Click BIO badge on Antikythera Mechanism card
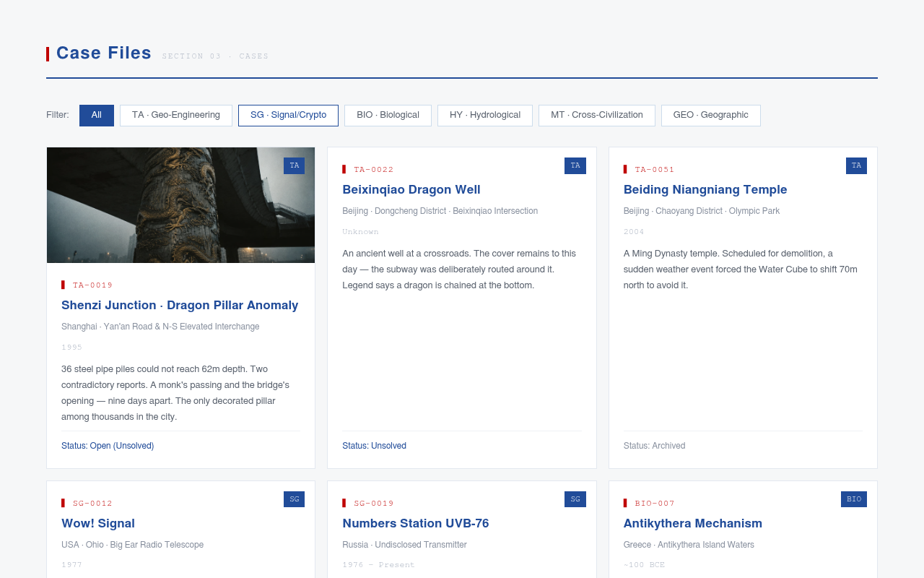The image size is (924, 578). pyautogui.click(x=854, y=499)
